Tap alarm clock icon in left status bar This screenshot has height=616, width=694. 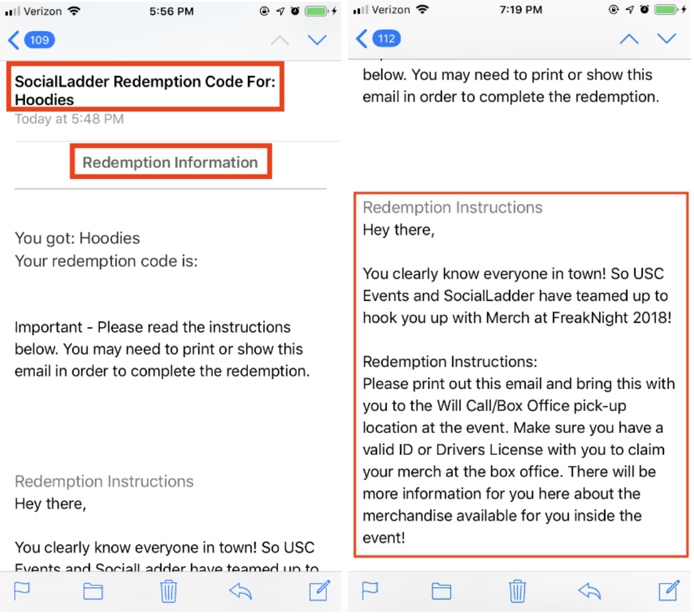pos(295,11)
